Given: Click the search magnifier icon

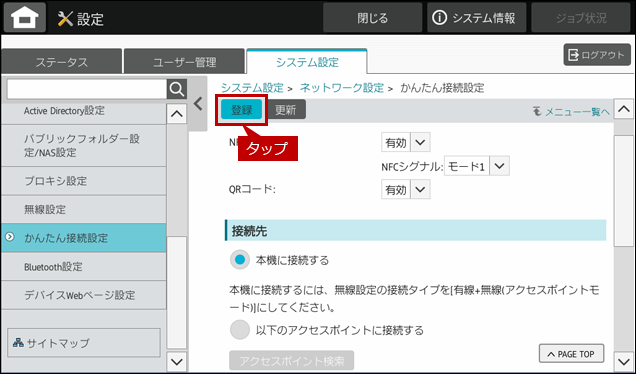Looking at the screenshot, I should click(177, 89).
